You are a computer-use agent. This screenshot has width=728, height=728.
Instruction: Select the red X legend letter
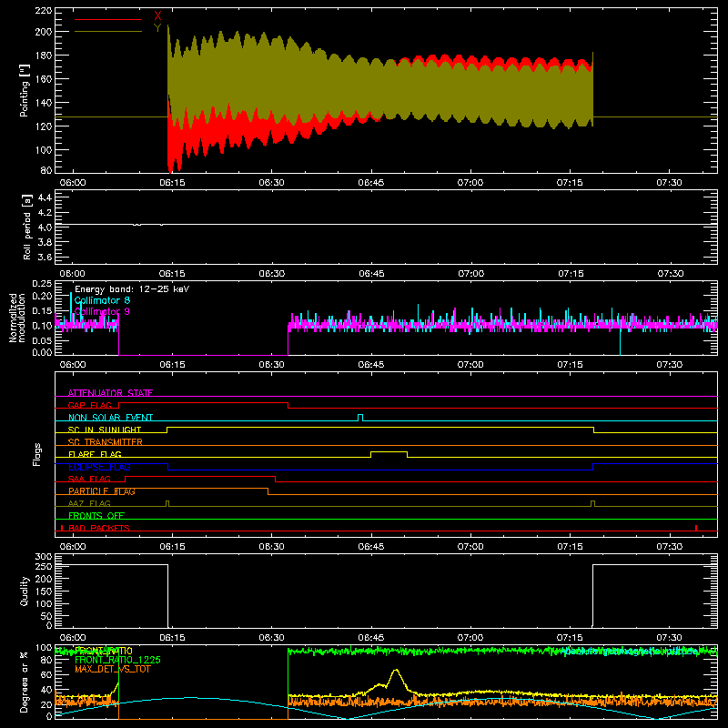point(157,16)
